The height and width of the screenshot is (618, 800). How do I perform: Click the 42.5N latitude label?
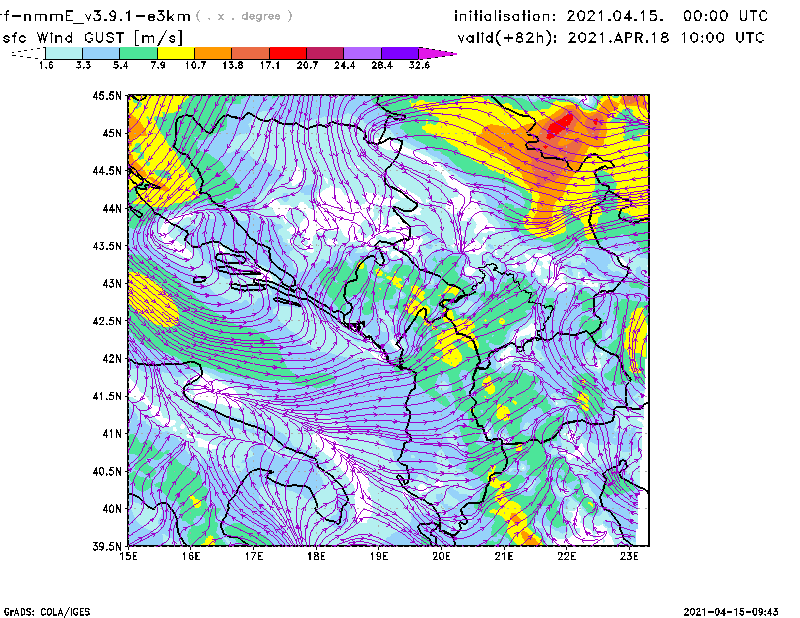pos(108,321)
